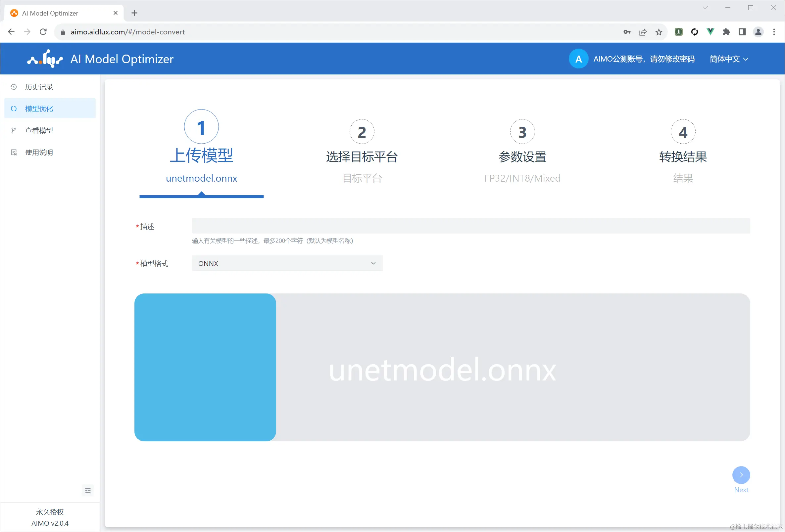Open the 简体中文 language dropdown
This screenshot has width=785, height=532.
[x=729, y=59]
